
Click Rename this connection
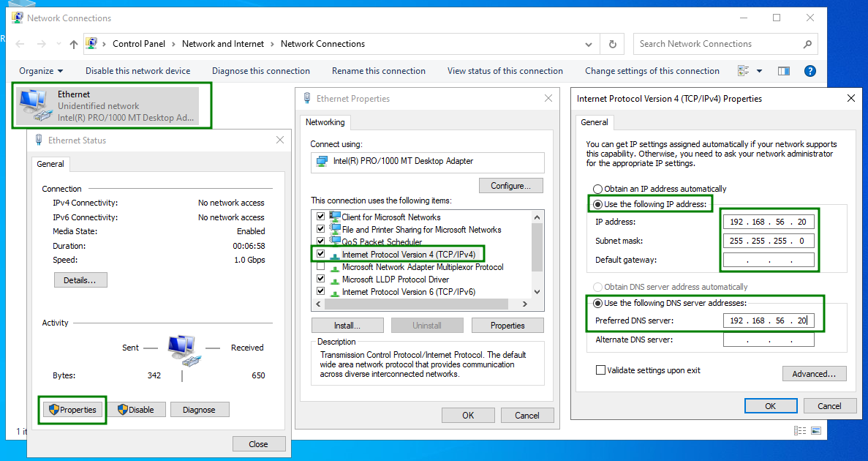[x=379, y=71]
